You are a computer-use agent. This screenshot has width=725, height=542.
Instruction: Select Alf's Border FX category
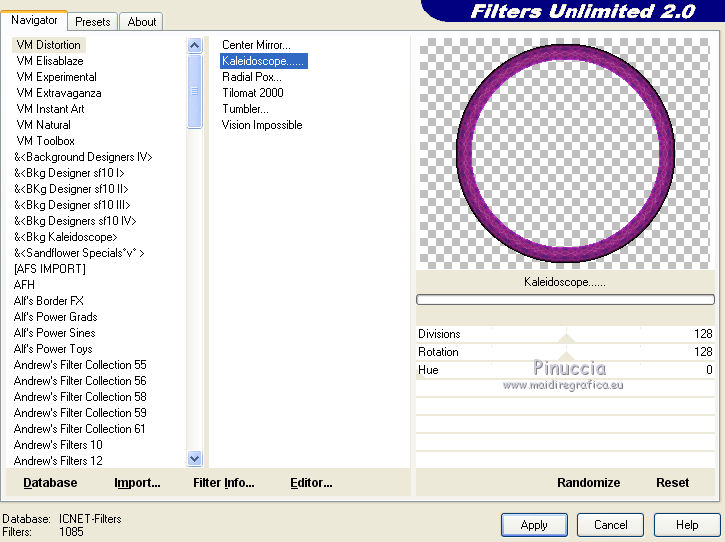pyautogui.click(x=49, y=301)
